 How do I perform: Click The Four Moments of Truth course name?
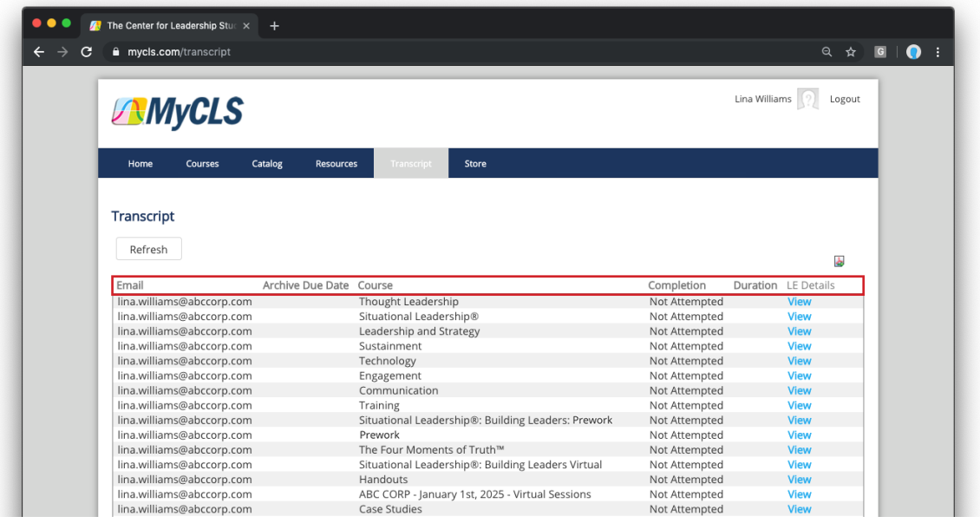[x=431, y=450]
